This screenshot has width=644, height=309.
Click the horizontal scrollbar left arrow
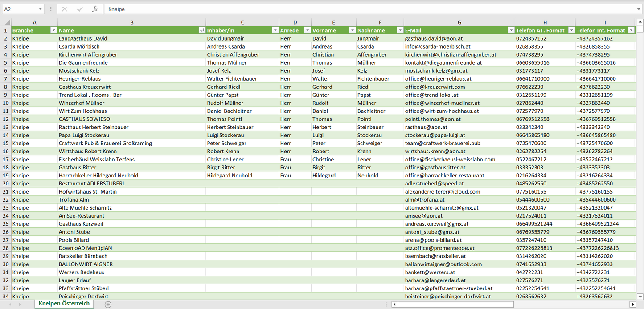tap(394, 304)
